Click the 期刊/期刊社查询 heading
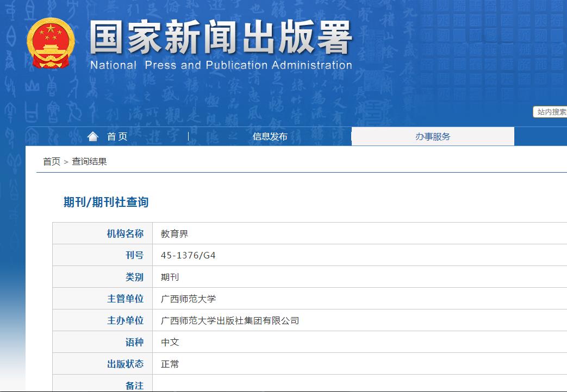The width and height of the screenshot is (567, 392). pyautogui.click(x=105, y=202)
